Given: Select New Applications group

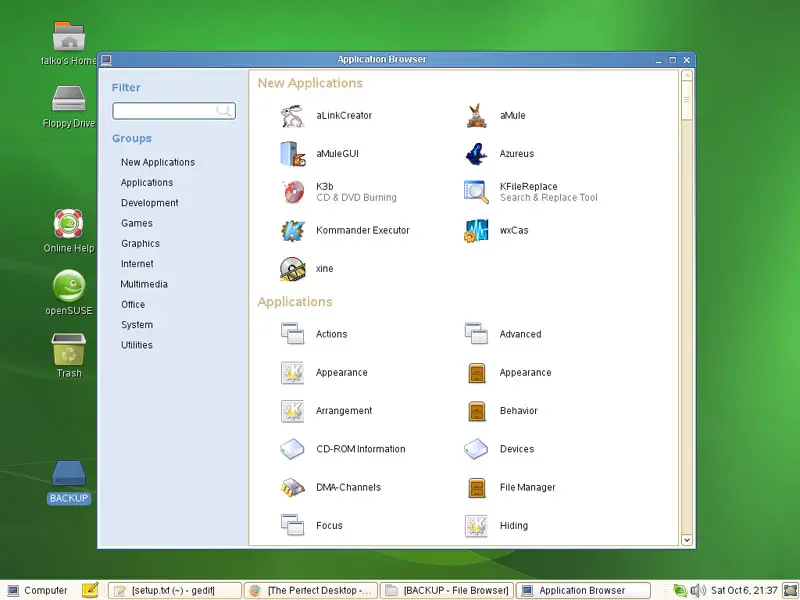Looking at the screenshot, I should [158, 162].
